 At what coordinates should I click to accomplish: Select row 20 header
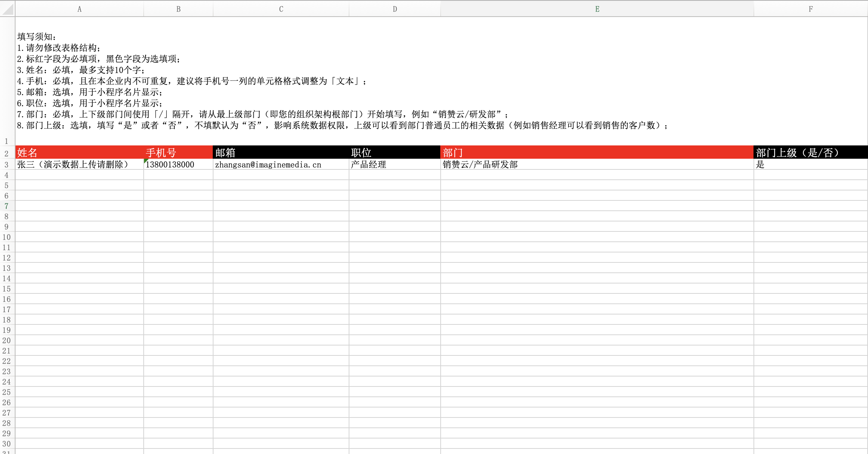point(7,340)
